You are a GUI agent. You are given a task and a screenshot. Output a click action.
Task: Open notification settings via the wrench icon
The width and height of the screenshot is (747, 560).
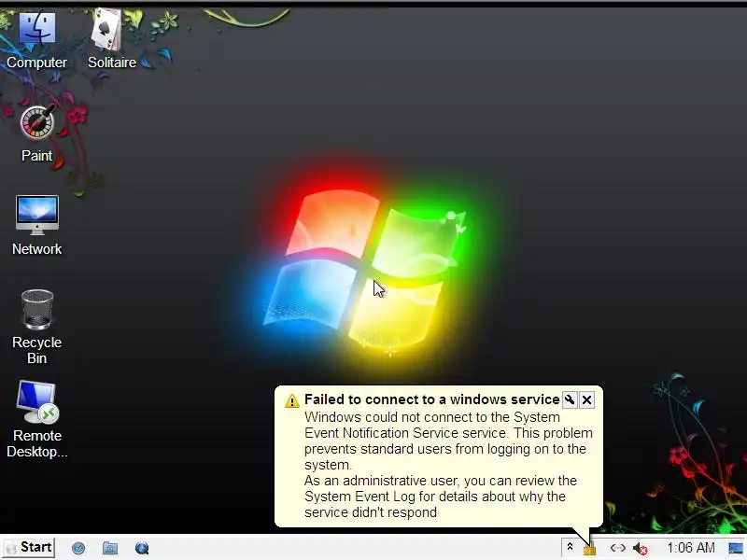coord(570,399)
